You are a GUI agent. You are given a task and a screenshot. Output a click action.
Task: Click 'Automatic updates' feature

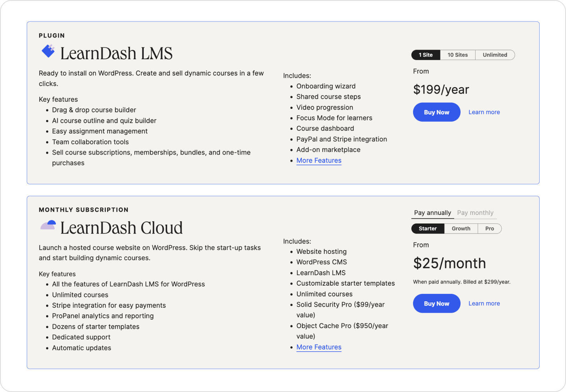[81, 348]
